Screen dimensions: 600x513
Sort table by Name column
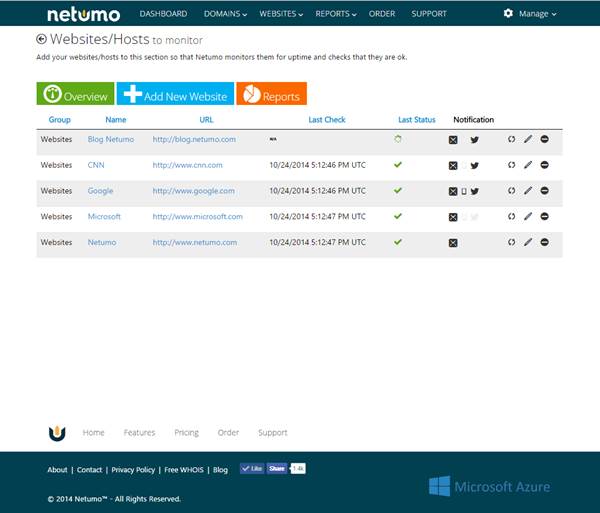pyautogui.click(x=116, y=120)
